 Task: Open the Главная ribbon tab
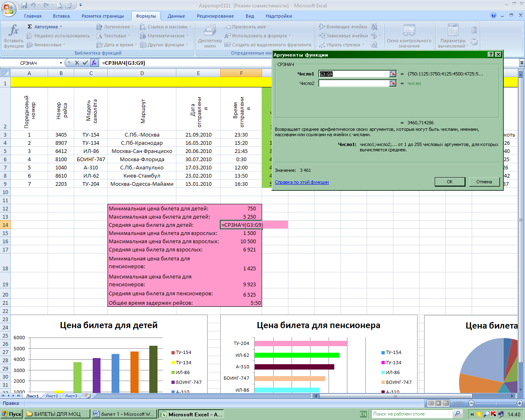click(33, 16)
